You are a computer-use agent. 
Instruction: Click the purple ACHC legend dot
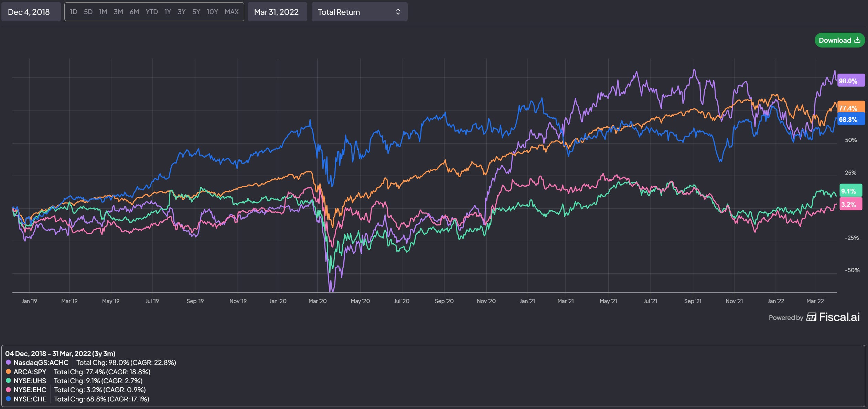click(x=8, y=363)
